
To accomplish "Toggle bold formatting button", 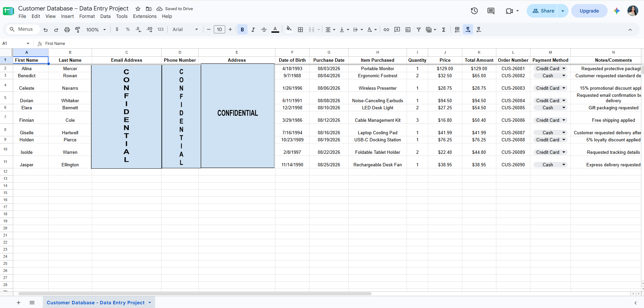I will [x=242, y=30].
